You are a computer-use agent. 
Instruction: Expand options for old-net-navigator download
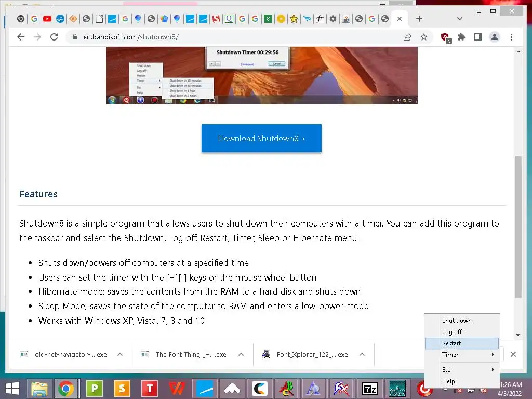[120, 354]
